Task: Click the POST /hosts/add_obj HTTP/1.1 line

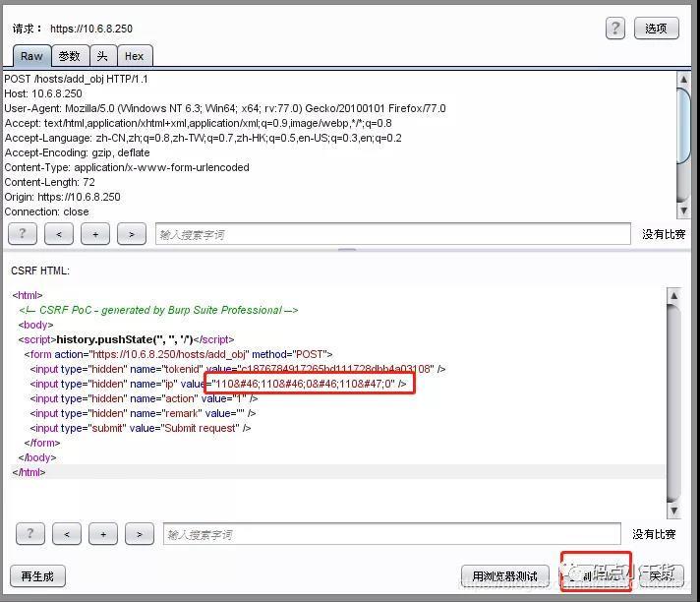Action: pos(76,79)
